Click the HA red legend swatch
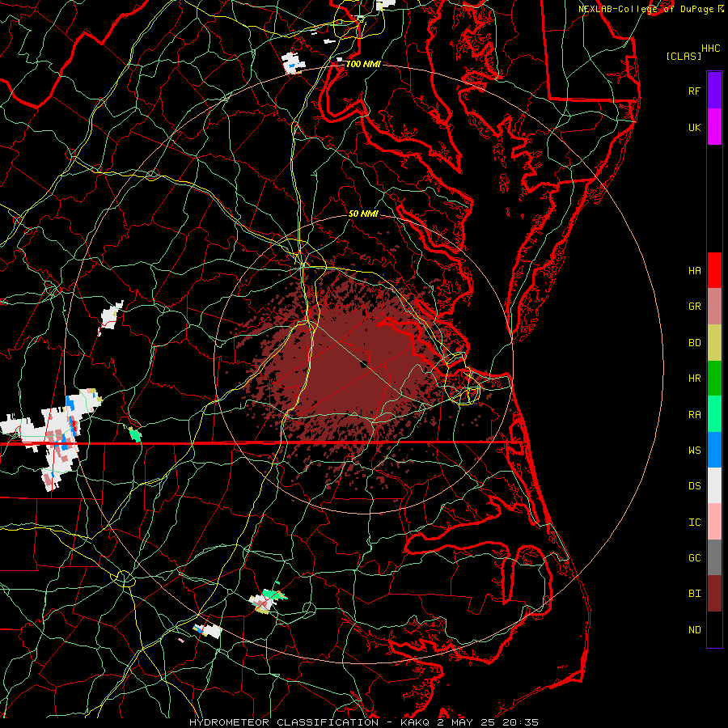 coord(714,270)
